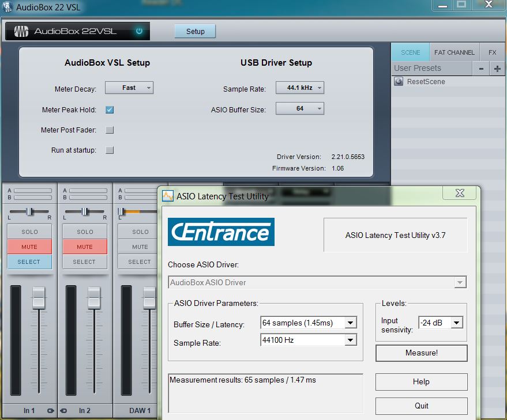The height and width of the screenshot is (420, 507).
Task: Toggle SELECT on In 1 channel
Action: point(29,262)
